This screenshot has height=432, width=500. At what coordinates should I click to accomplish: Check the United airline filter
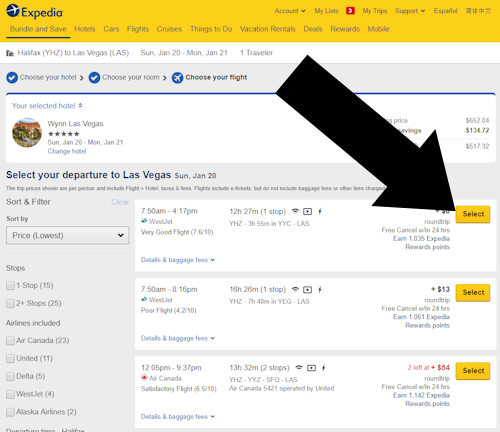click(x=10, y=359)
